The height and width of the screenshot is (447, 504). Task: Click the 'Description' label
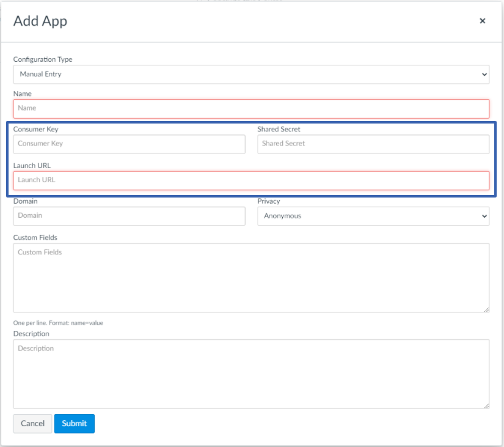[x=31, y=334]
